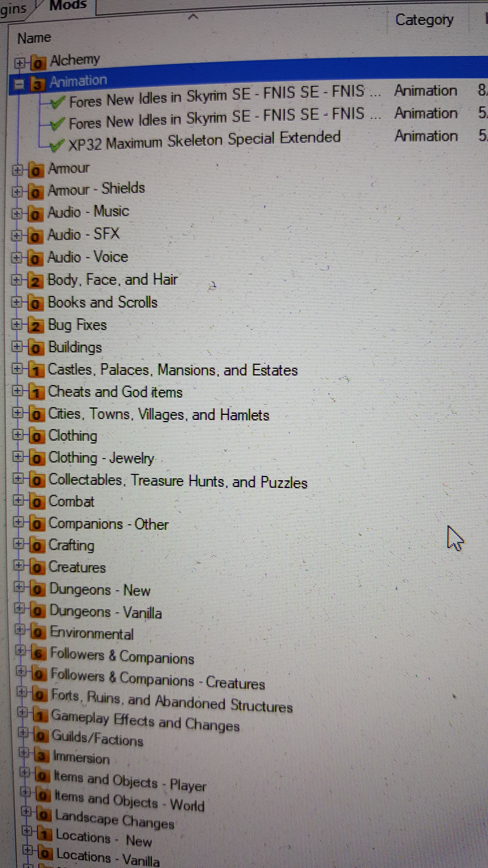The width and height of the screenshot is (488, 868).
Task: Click the Animation cell in the XP32 row
Action: pyautogui.click(x=426, y=136)
